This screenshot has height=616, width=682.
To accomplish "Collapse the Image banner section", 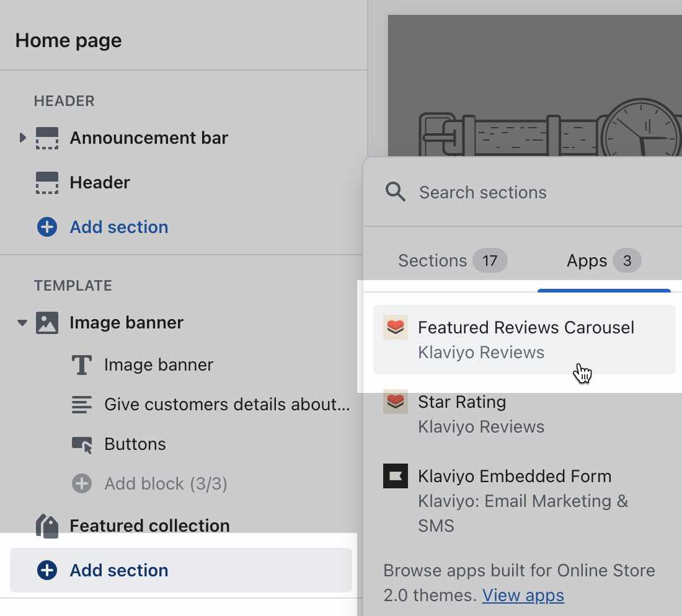I will (x=22, y=322).
